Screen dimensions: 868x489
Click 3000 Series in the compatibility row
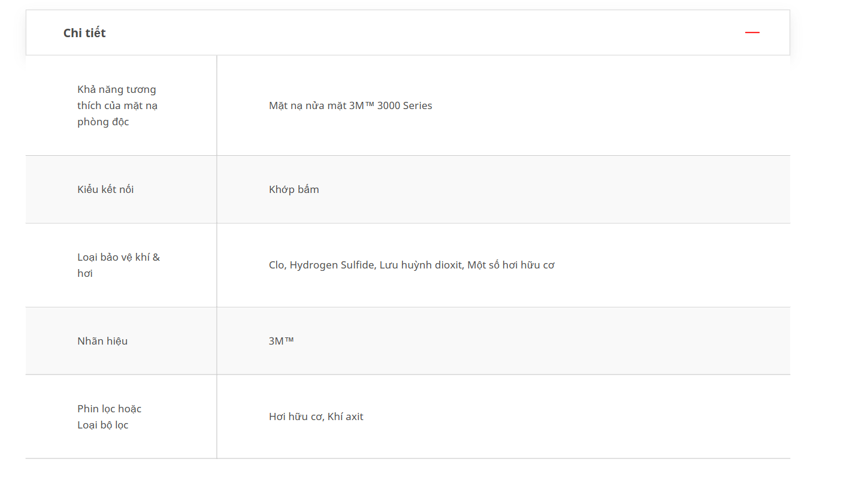tap(404, 105)
